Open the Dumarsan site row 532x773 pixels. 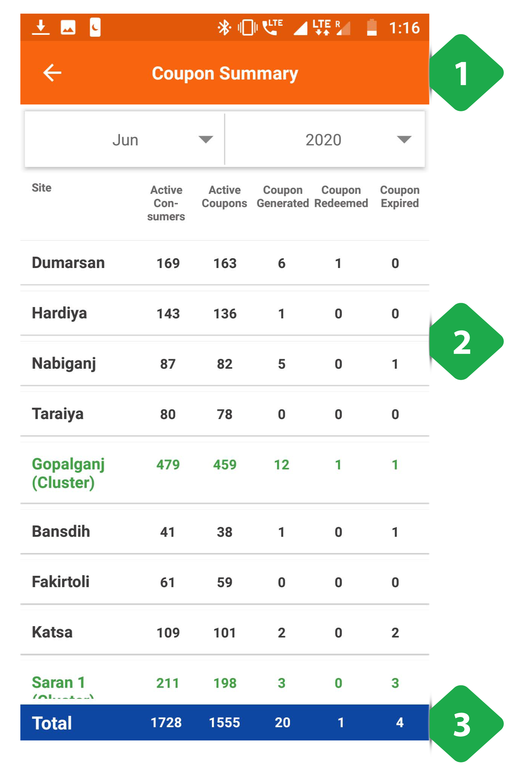click(x=225, y=263)
